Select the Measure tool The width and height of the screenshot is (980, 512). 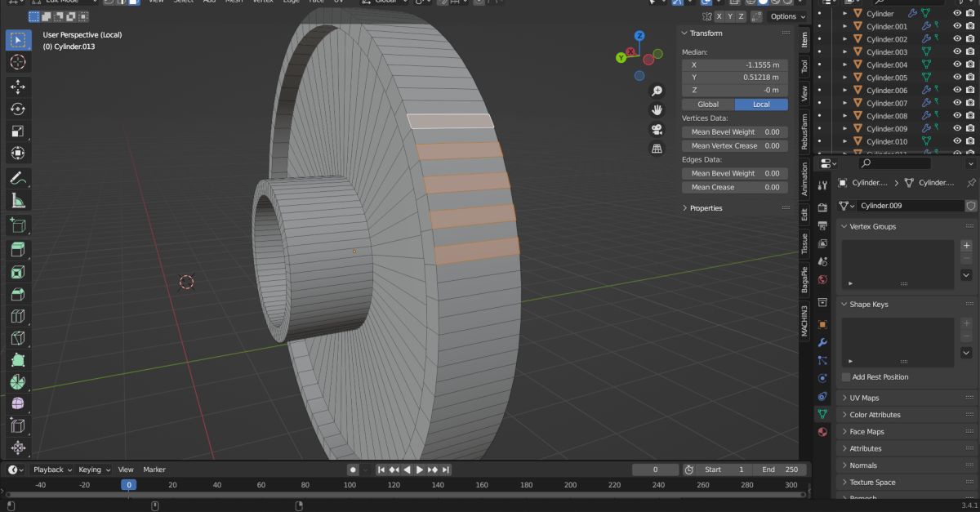pos(18,200)
